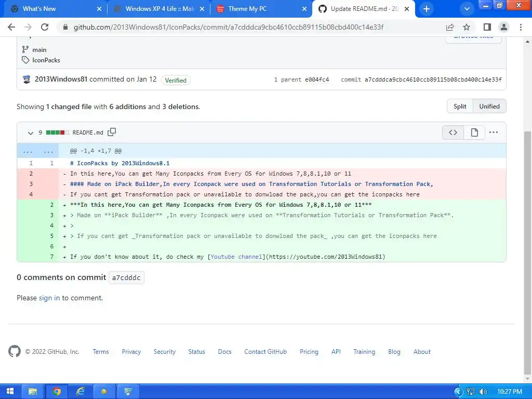This screenshot has height=399, width=532.
Task: Open the Terms footer link
Action: (x=101, y=352)
